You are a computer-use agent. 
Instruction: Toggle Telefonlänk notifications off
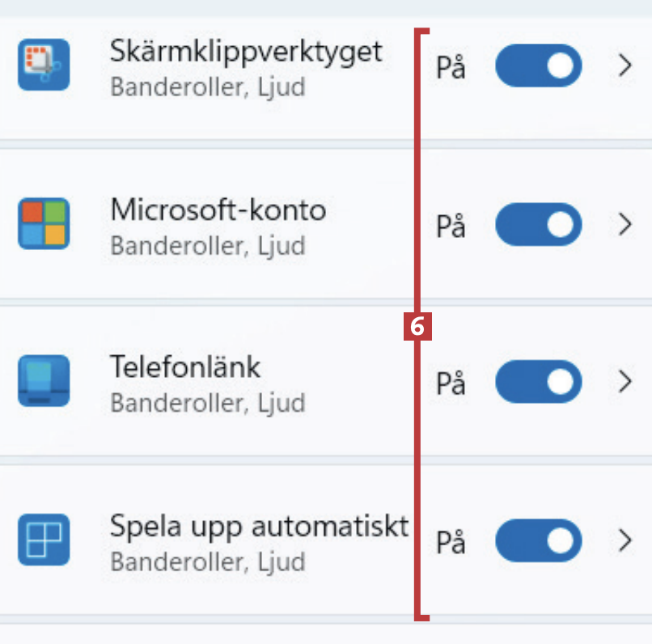pos(538,382)
